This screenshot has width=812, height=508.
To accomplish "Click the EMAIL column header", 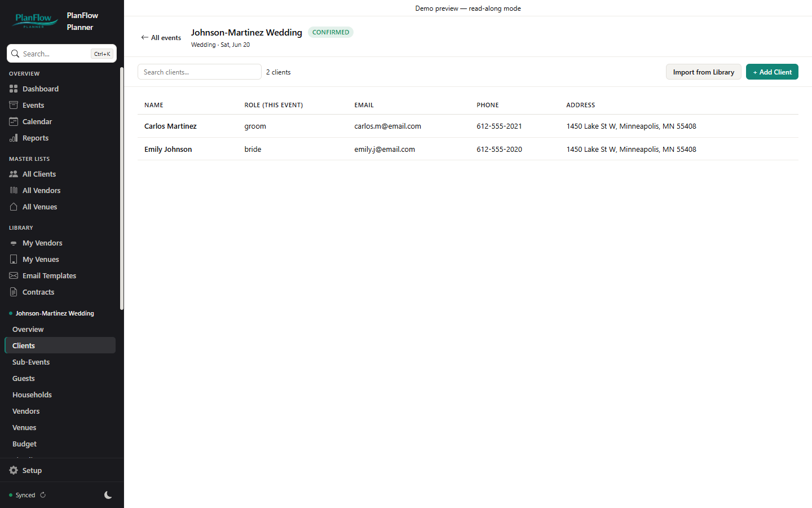I will point(364,105).
